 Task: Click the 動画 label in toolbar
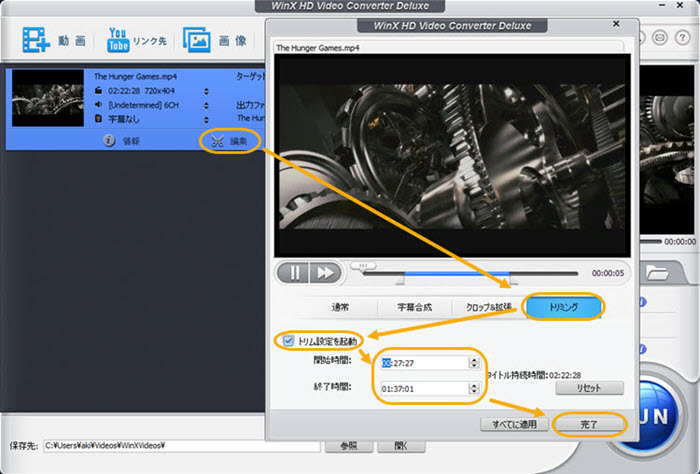tap(72, 41)
